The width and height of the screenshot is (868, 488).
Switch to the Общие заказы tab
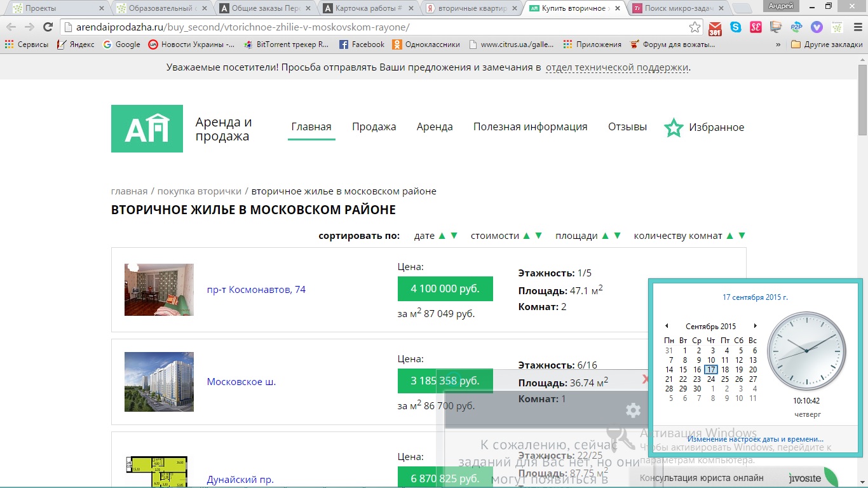264,8
